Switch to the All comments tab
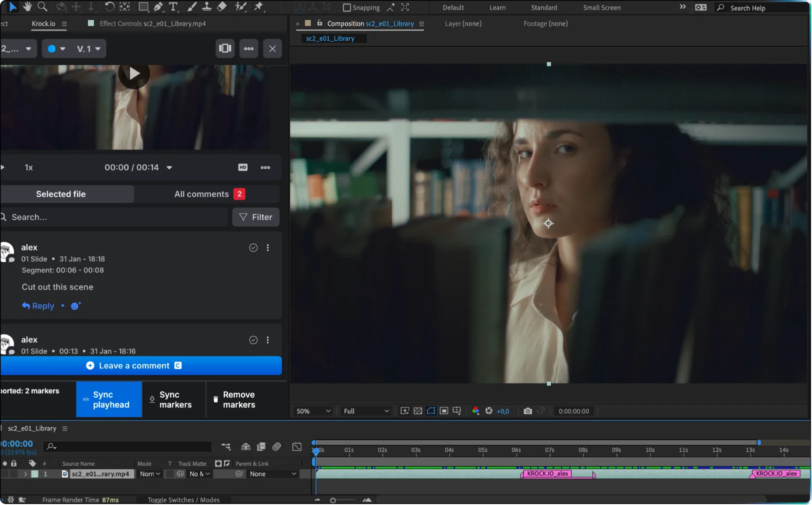Screen dimensions: 812x505 (x=202, y=194)
